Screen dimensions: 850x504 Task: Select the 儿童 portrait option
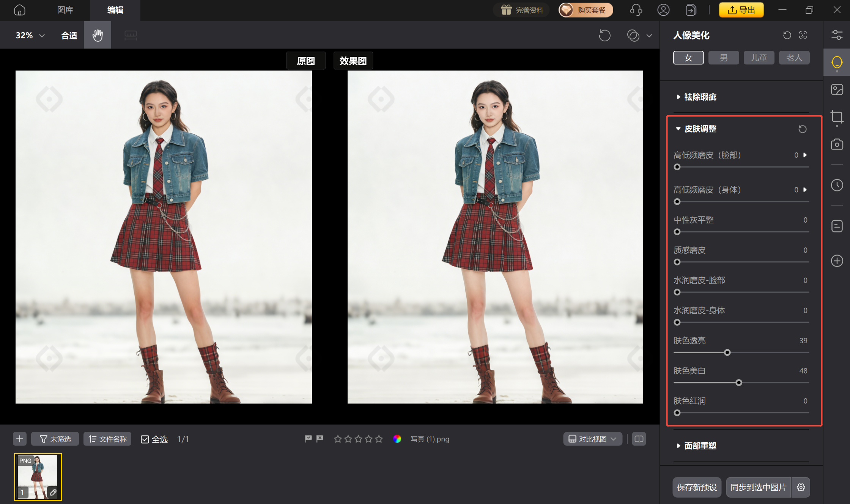coord(759,58)
